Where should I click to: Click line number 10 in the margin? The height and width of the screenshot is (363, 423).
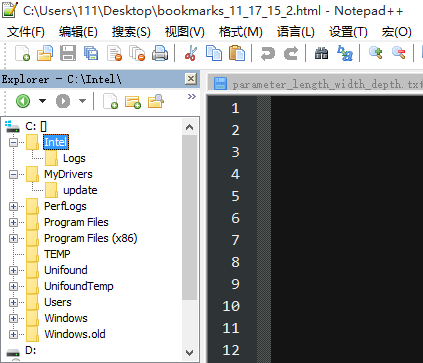(x=231, y=306)
